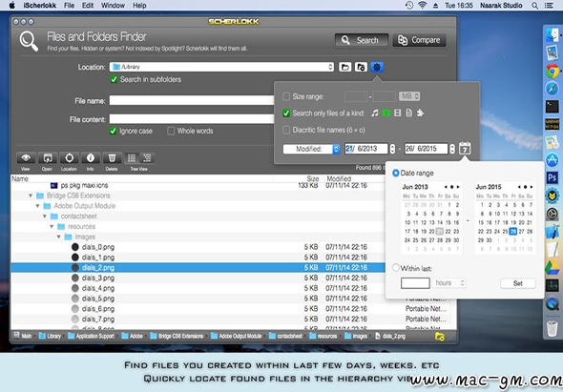The image size is (563, 392).
Task: Uncheck Search in subfolders
Action: click(x=114, y=79)
